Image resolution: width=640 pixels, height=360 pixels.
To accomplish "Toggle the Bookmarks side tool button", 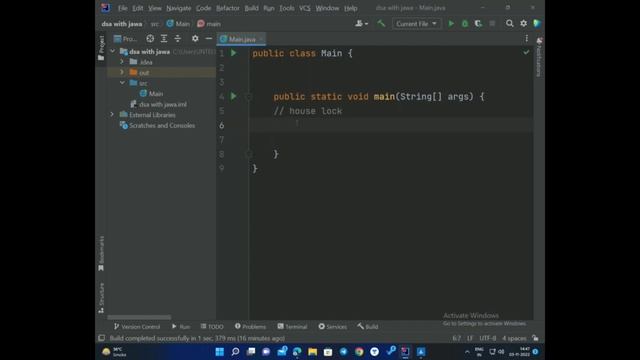I will (101, 253).
